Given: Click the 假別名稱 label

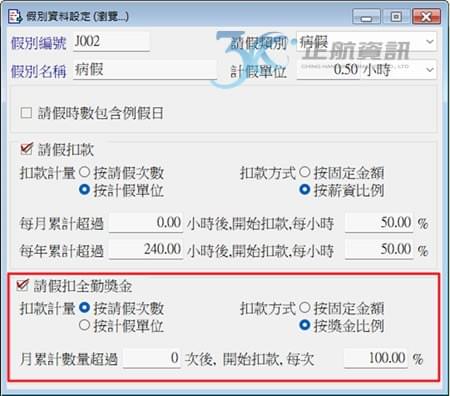Looking at the screenshot, I should click(39, 71).
